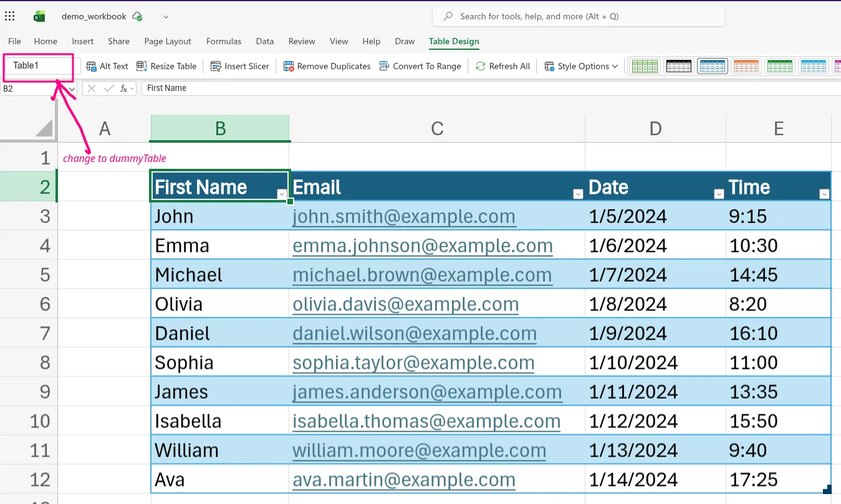Run Remove Duplicates on the table
Viewport: 841px width, 504px height.
326,65
